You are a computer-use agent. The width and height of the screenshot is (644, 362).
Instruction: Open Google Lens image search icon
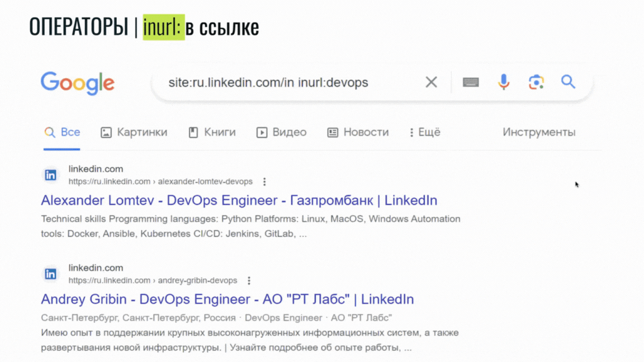536,82
